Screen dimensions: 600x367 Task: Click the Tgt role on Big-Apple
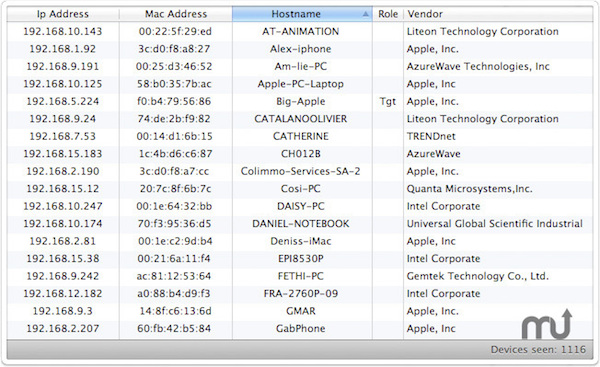[388, 101]
